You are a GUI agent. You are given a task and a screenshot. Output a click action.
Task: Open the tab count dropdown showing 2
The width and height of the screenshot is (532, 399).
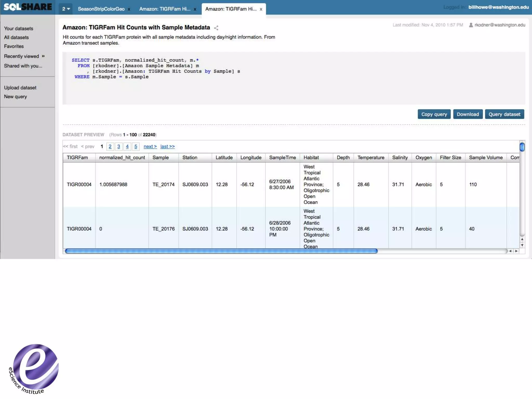click(66, 9)
